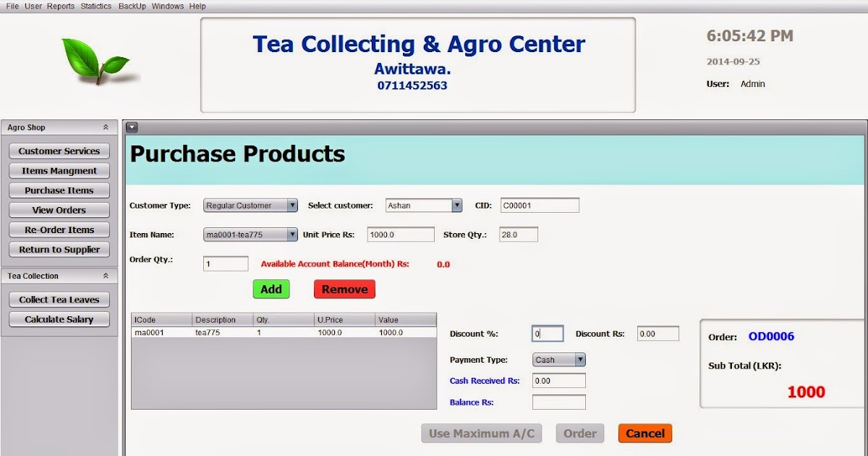Click the Use Maximum A/C button

click(x=481, y=433)
